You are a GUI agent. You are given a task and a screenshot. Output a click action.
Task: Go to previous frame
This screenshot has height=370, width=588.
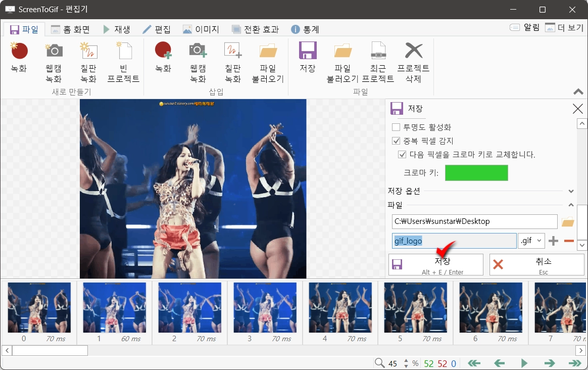tap(499, 363)
